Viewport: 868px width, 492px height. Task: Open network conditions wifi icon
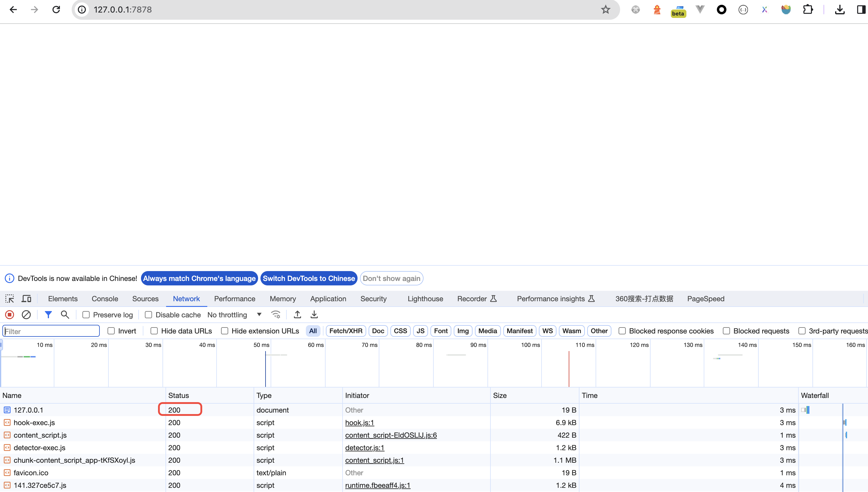point(276,315)
